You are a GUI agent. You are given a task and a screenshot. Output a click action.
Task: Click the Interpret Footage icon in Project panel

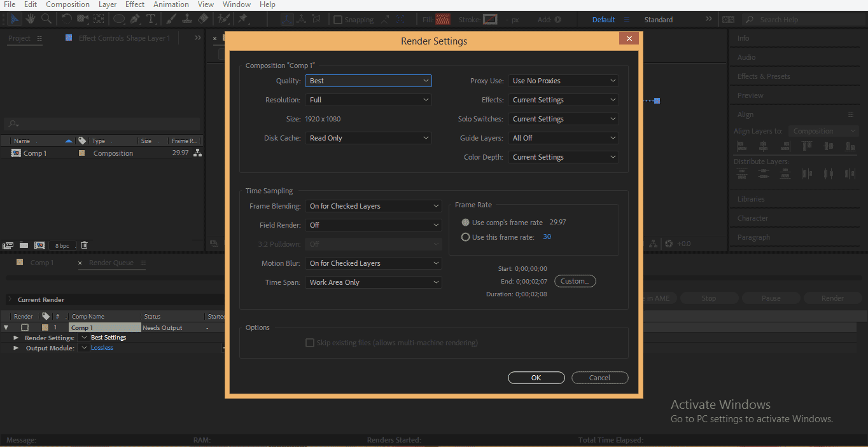point(8,245)
